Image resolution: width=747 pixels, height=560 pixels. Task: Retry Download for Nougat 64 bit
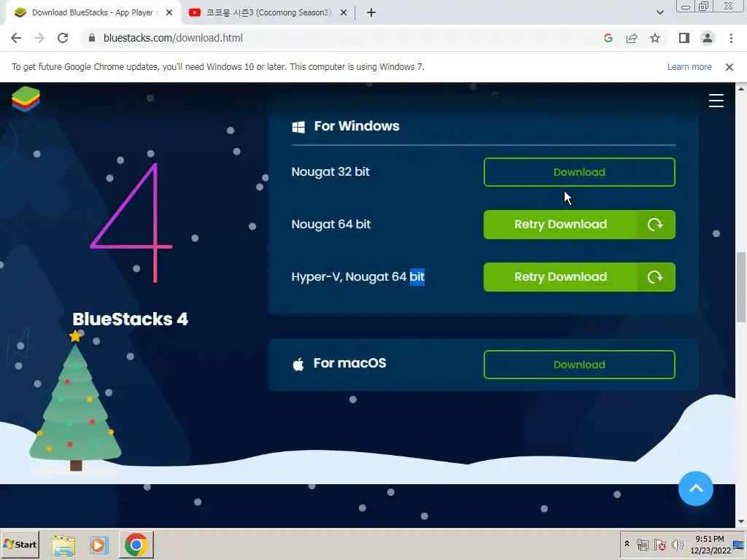[579, 225]
